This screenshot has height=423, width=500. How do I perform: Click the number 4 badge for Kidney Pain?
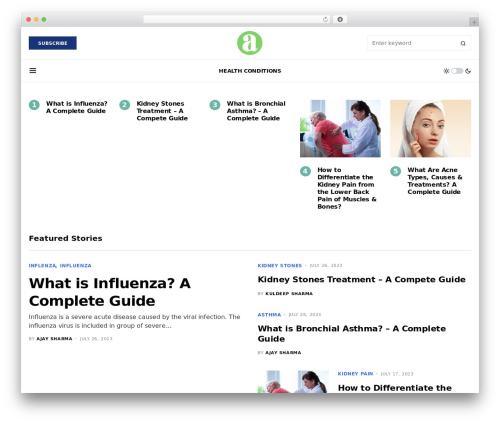click(x=305, y=171)
